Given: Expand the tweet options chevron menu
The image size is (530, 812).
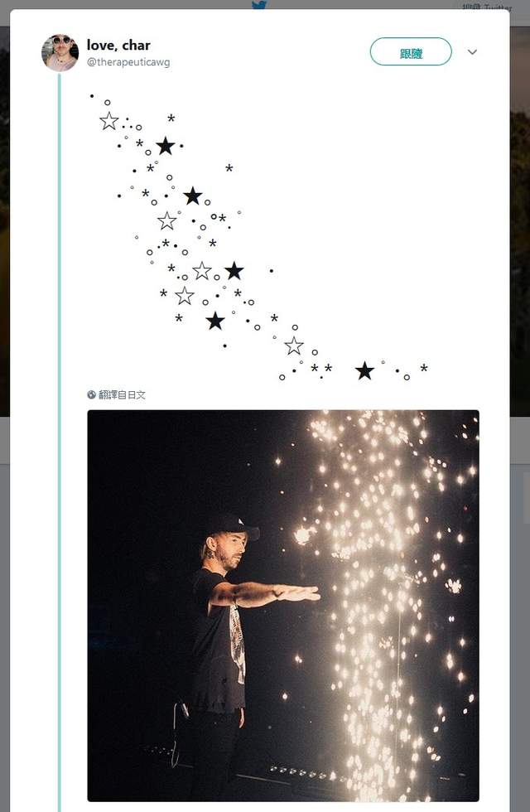Looking at the screenshot, I should tap(472, 51).
